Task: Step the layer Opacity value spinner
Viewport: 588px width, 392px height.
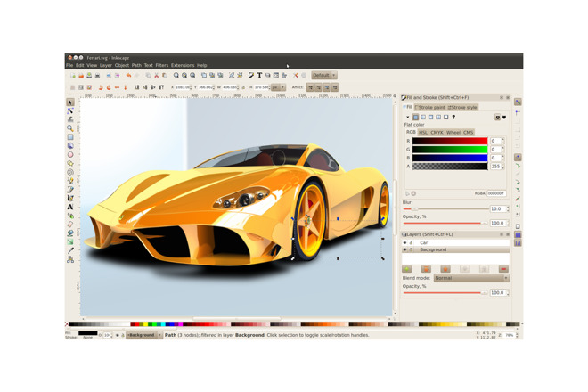Action: coord(508,292)
